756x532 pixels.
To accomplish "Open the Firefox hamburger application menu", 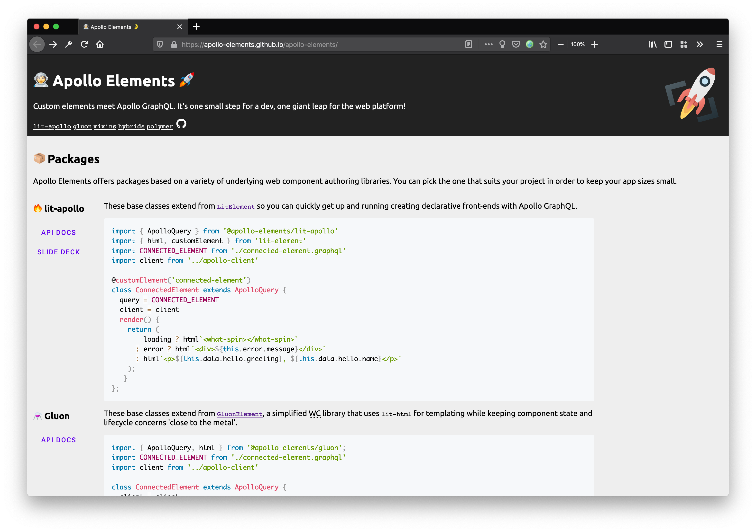I will [719, 44].
